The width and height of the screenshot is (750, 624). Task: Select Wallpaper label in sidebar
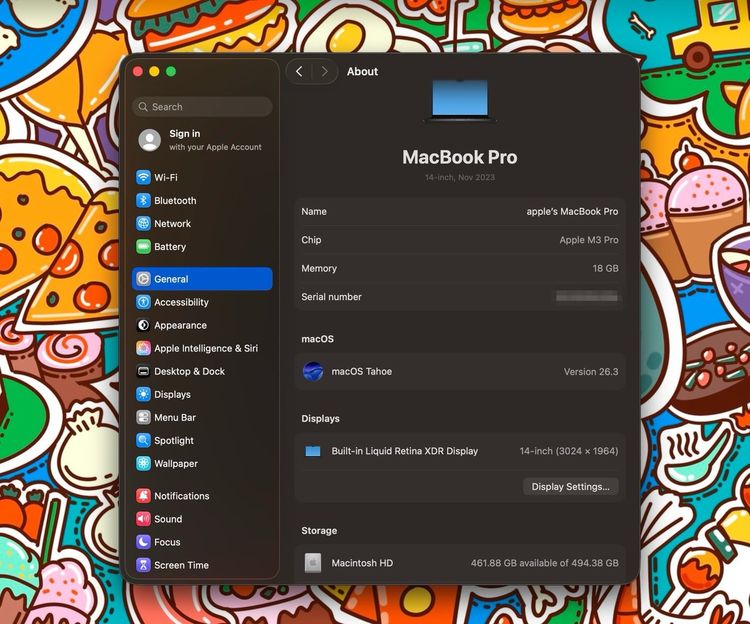tap(176, 463)
